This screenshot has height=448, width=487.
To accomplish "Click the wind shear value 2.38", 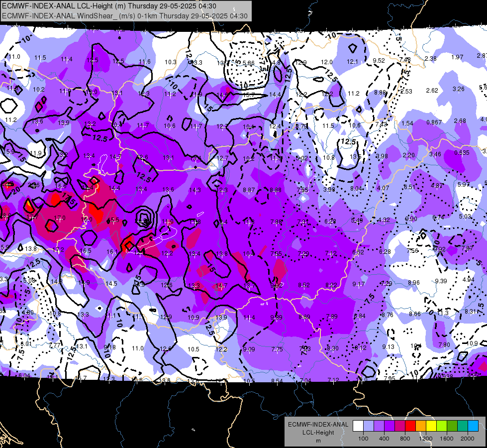I will 430,58.
